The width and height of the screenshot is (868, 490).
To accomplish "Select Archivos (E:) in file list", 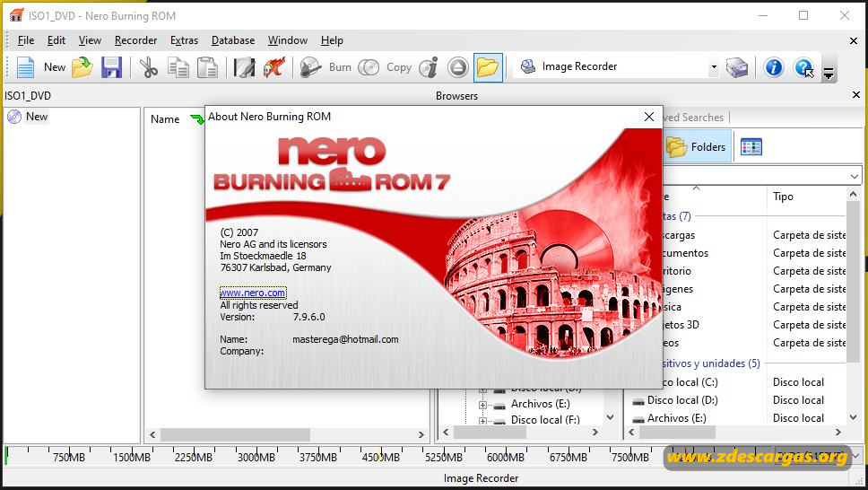I will point(676,418).
